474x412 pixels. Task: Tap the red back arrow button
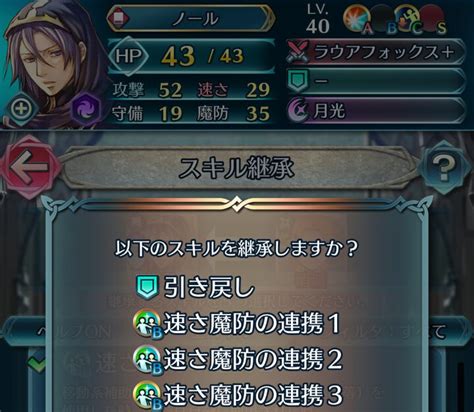tap(31, 167)
